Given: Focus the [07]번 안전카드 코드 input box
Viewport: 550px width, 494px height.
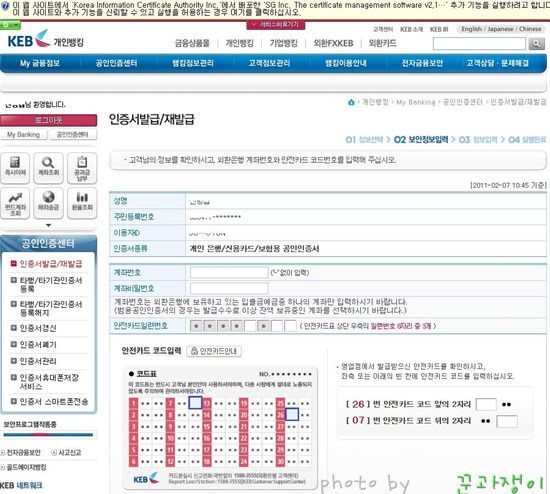Looking at the screenshot, I should coord(507,421).
